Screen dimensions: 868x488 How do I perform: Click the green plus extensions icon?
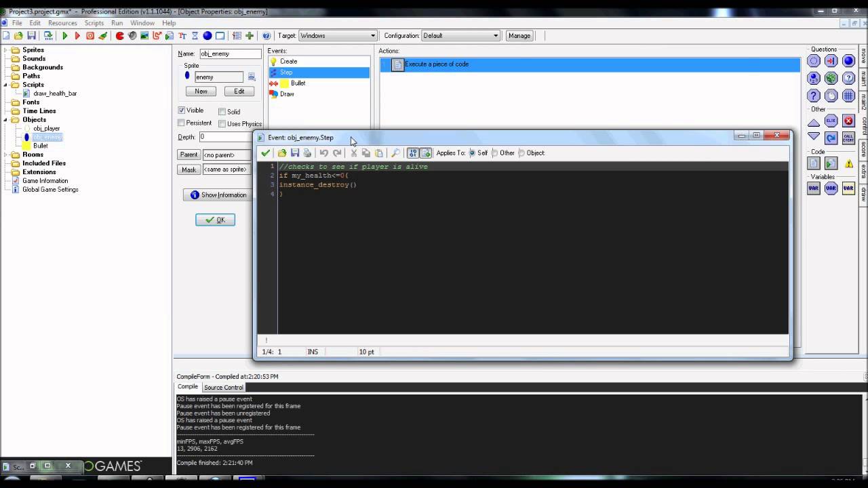tap(250, 36)
